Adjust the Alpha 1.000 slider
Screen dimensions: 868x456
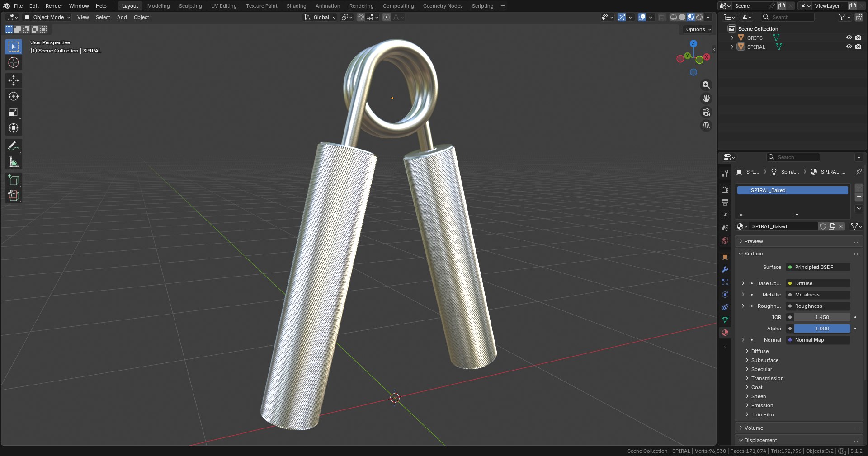[x=822, y=329]
